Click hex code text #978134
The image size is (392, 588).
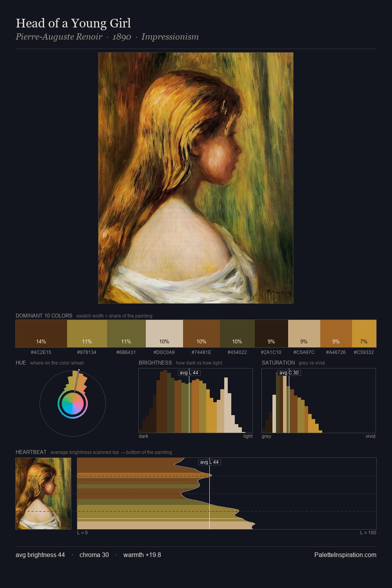tap(87, 352)
